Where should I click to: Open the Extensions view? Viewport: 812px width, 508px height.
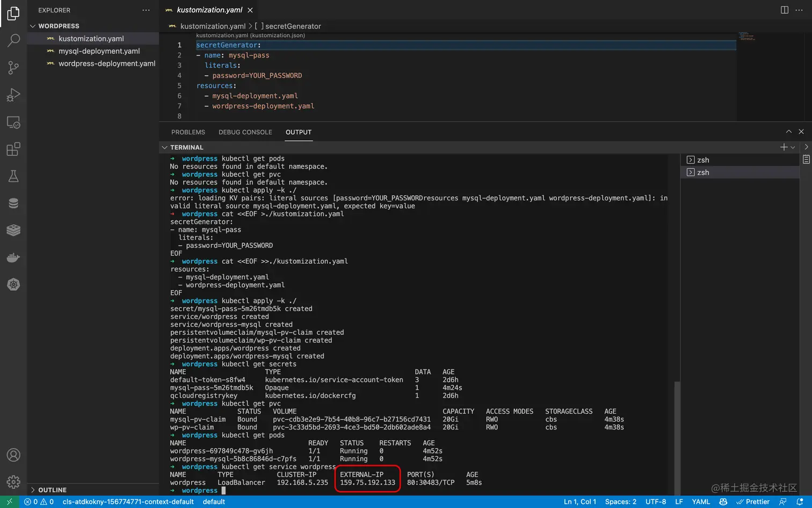(13, 149)
